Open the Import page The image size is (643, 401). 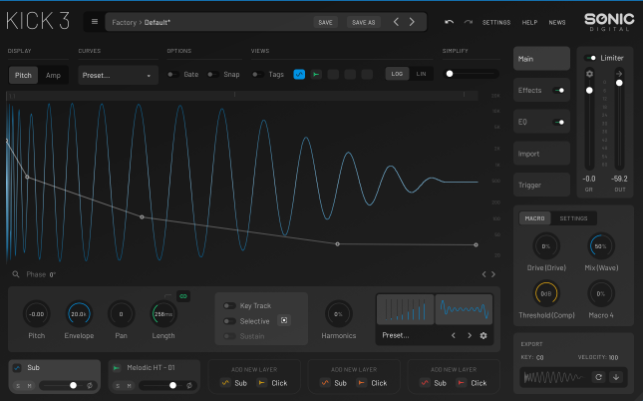click(x=542, y=154)
